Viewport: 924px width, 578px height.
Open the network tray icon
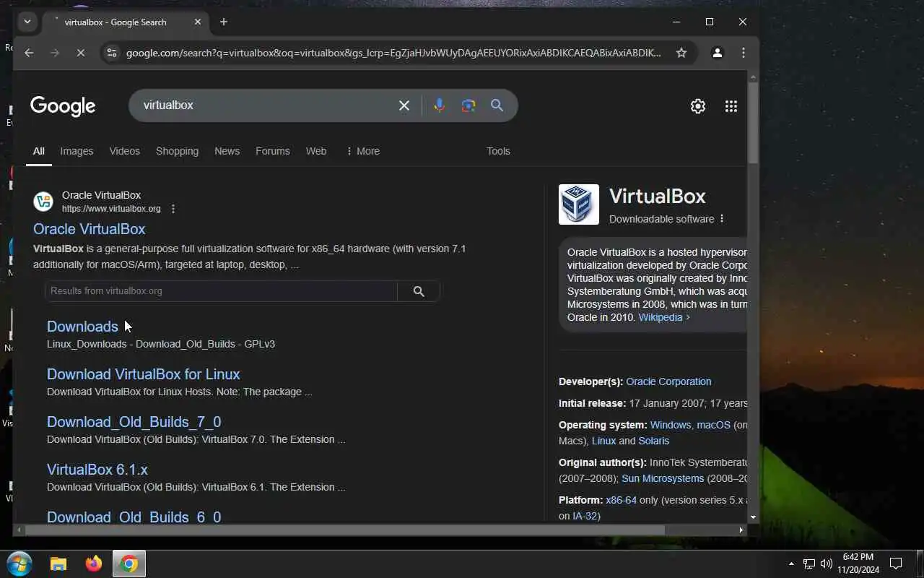click(x=809, y=564)
